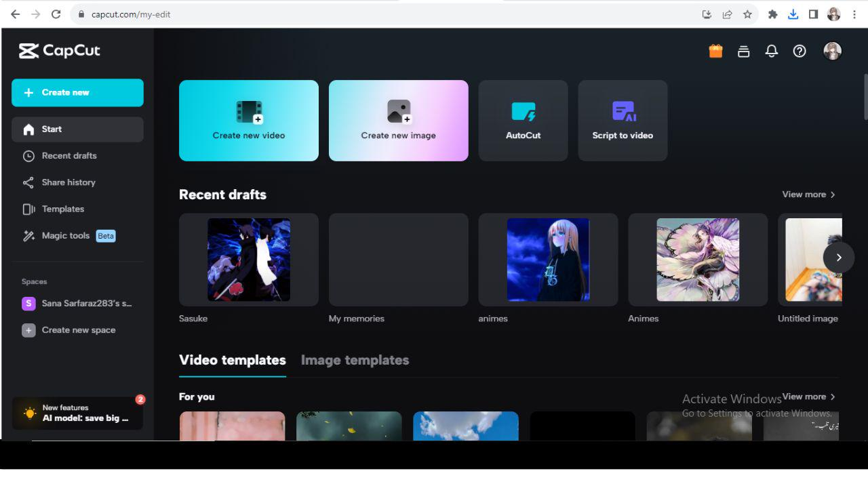Switch to the Video templates tab
The image size is (868, 488).
[x=233, y=361]
